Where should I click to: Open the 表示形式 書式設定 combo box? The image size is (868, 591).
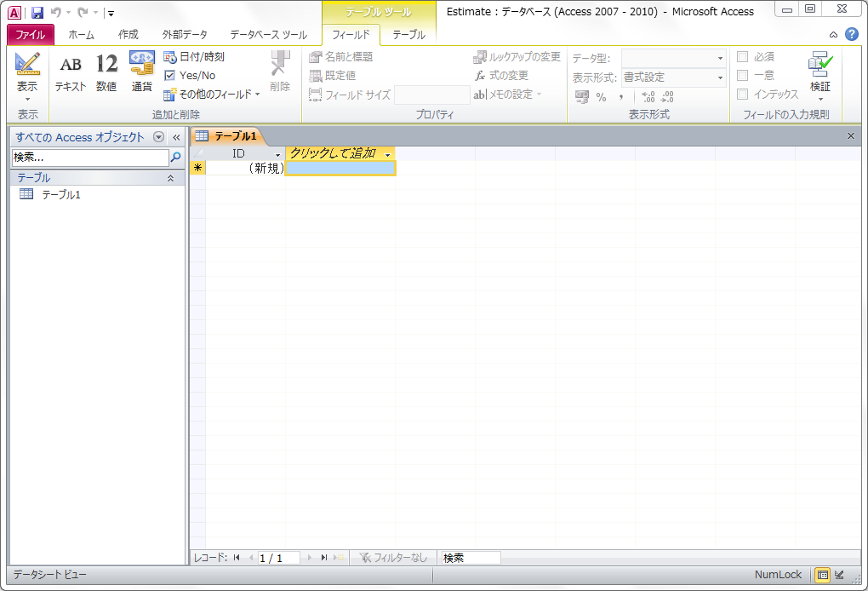point(673,77)
